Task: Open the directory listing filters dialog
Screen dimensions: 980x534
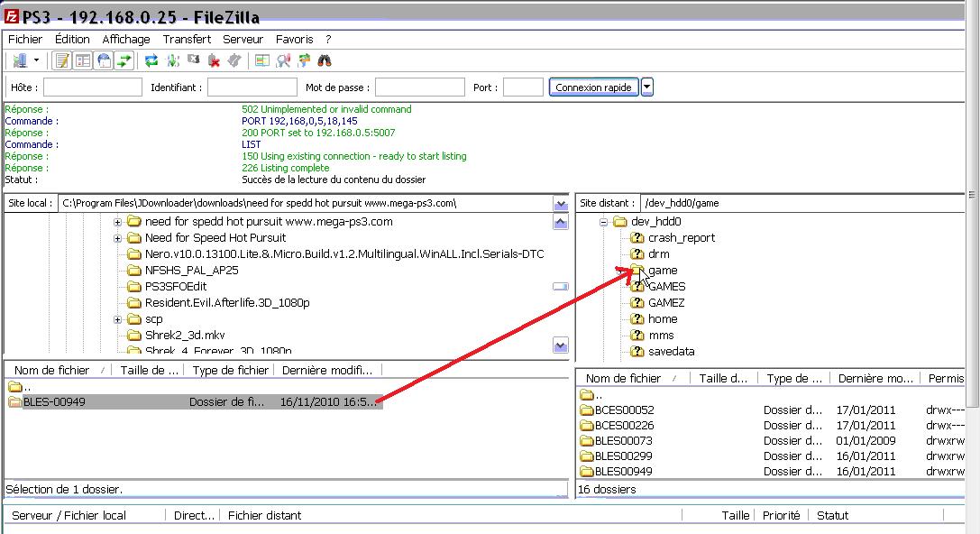Action: (262, 60)
